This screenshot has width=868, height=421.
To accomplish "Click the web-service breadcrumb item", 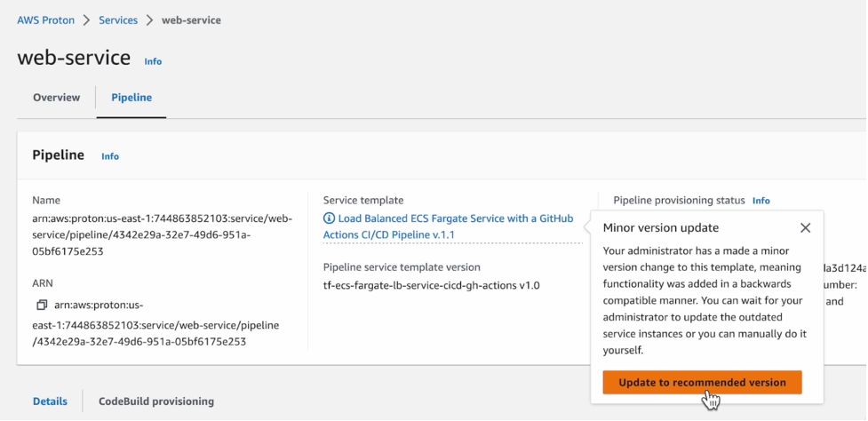I will pyautogui.click(x=191, y=20).
